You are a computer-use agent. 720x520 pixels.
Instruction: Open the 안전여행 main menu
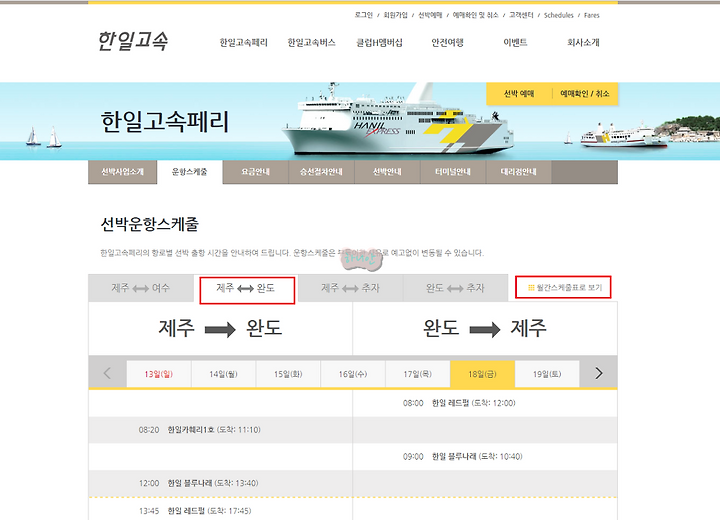coord(447,42)
